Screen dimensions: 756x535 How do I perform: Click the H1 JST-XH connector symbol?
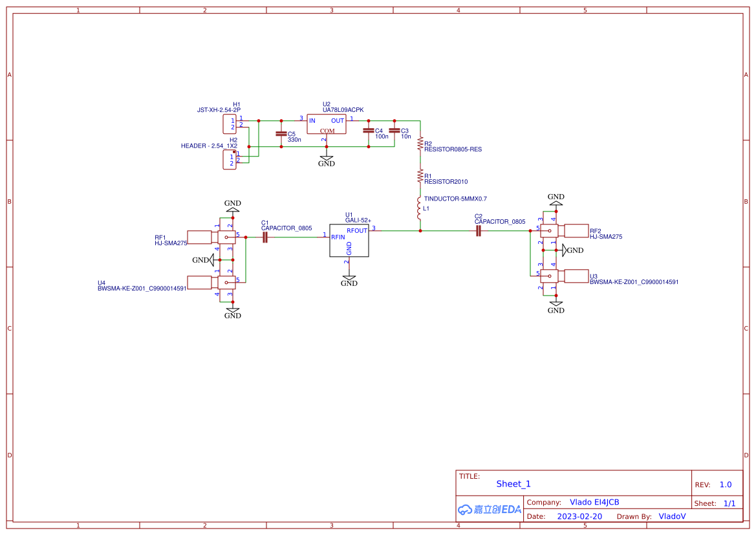230,124
